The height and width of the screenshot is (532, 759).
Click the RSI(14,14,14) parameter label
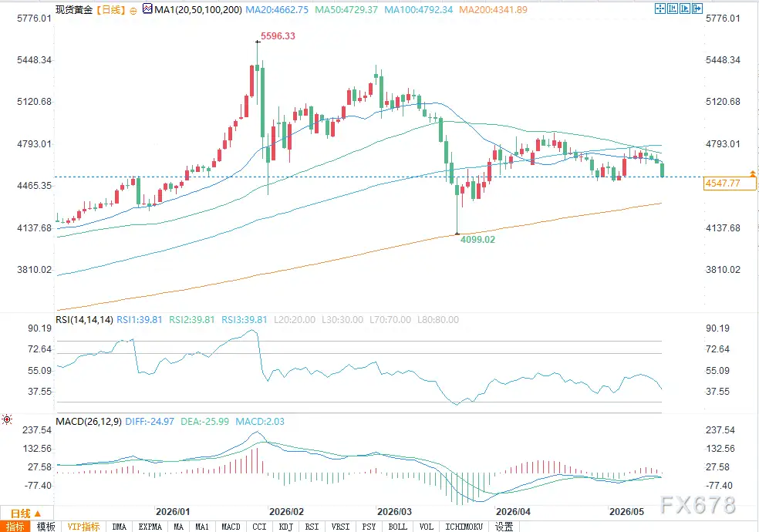[84, 320]
